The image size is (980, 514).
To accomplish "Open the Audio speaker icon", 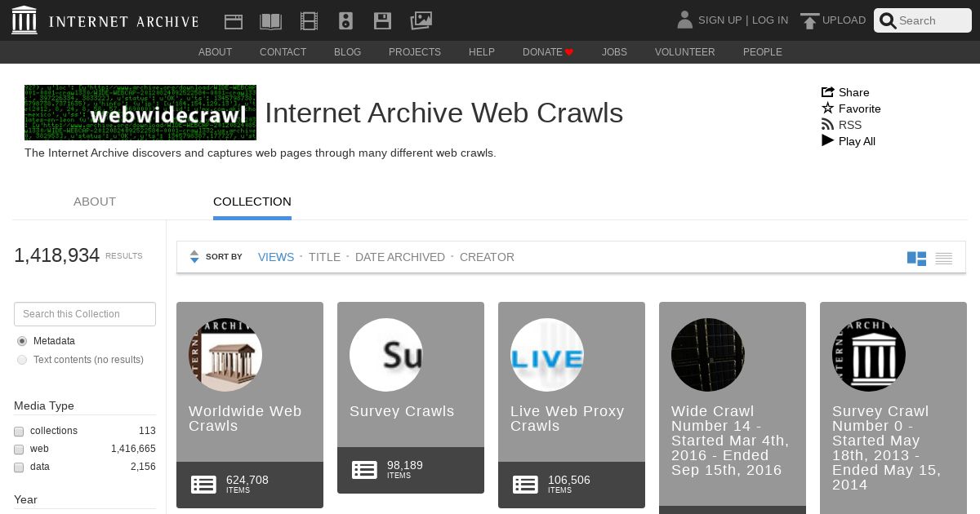I will click(345, 21).
